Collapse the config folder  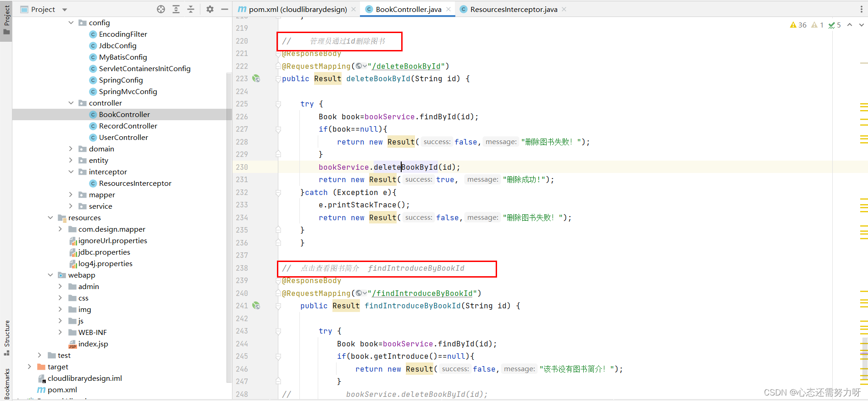tap(71, 22)
